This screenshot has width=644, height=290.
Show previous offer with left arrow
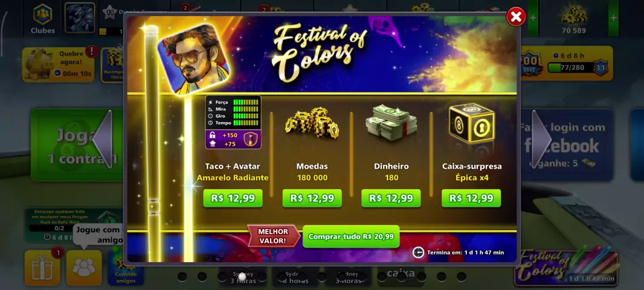103,138
